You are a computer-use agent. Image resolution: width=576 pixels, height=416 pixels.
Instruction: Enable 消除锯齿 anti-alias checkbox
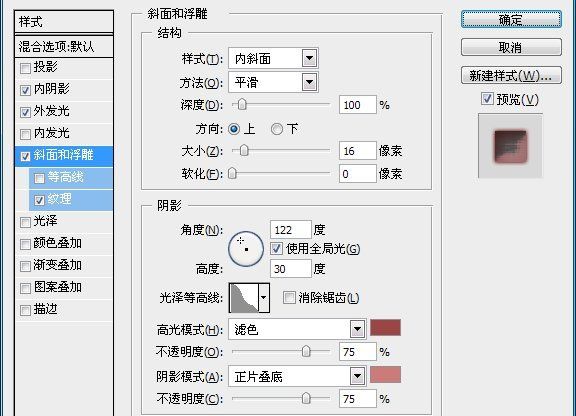[289, 297]
